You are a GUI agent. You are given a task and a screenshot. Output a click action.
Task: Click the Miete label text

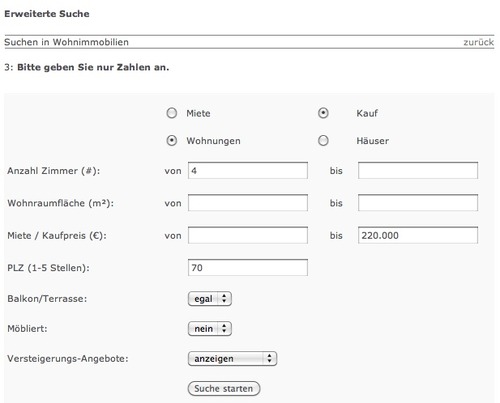pyautogui.click(x=198, y=113)
